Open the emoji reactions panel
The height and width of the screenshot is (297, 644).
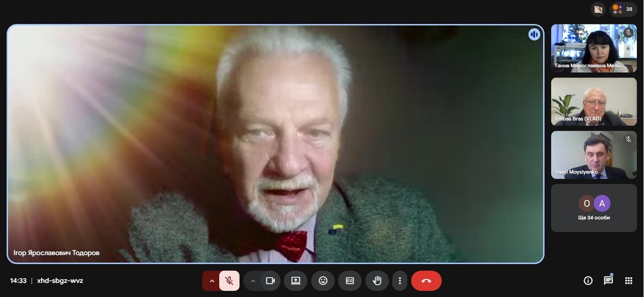pos(323,281)
